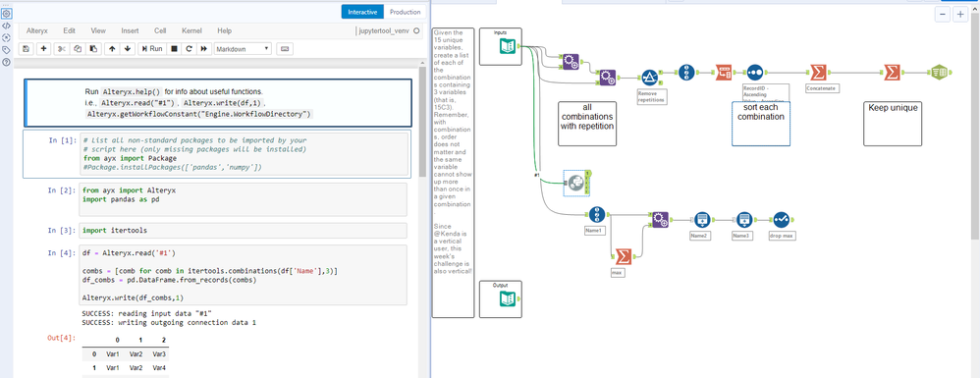
Task: Save the notebook with the floppy disk icon
Action: click(26, 48)
